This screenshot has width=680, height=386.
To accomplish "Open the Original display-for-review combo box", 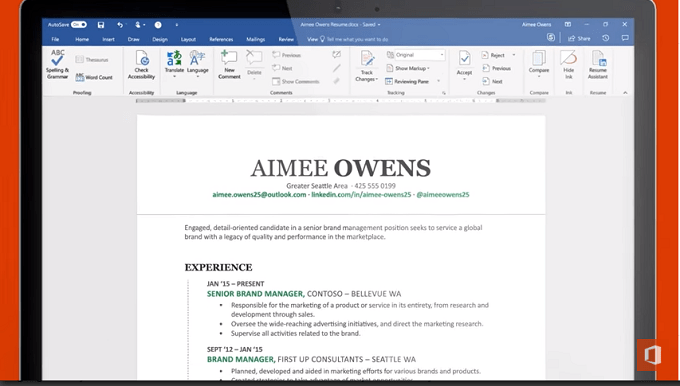I will (x=419, y=55).
